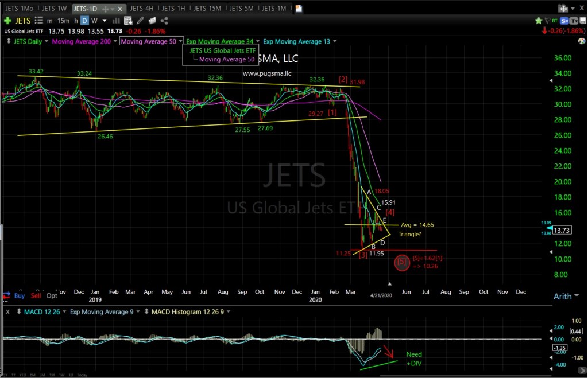
Task: Close the MACD indicator pane with X
Action: click(7, 311)
